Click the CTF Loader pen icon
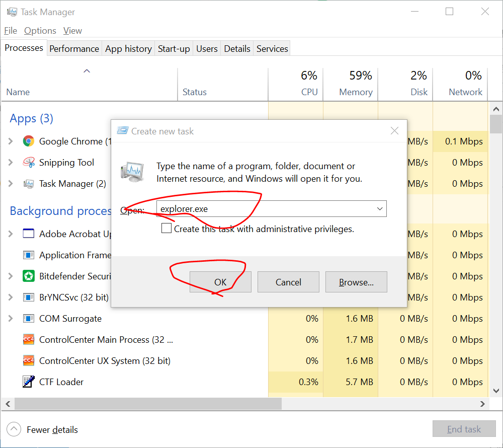The height and width of the screenshot is (448, 503). [29, 382]
